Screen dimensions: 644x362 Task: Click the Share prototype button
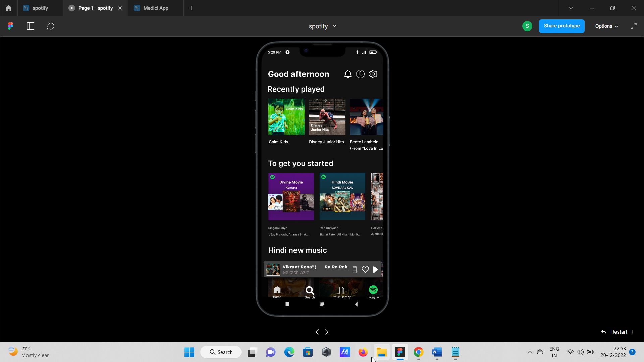(561, 26)
